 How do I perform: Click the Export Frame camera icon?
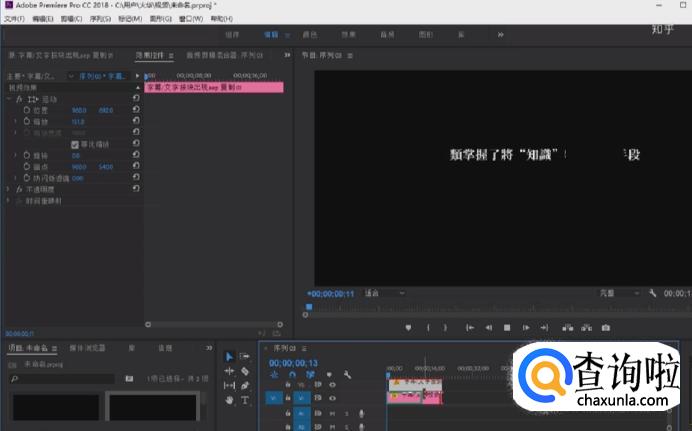[605, 327]
